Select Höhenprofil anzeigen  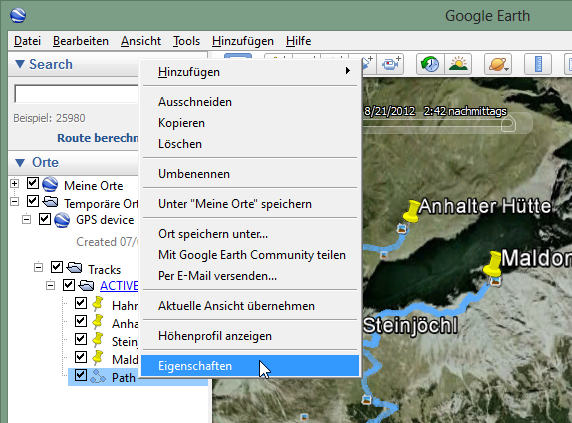[250, 336]
